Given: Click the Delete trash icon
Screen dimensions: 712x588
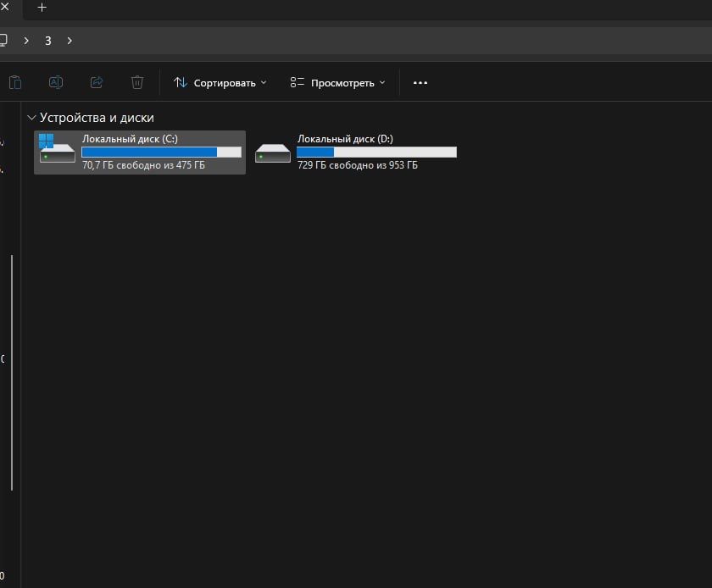Looking at the screenshot, I should click(137, 83).
